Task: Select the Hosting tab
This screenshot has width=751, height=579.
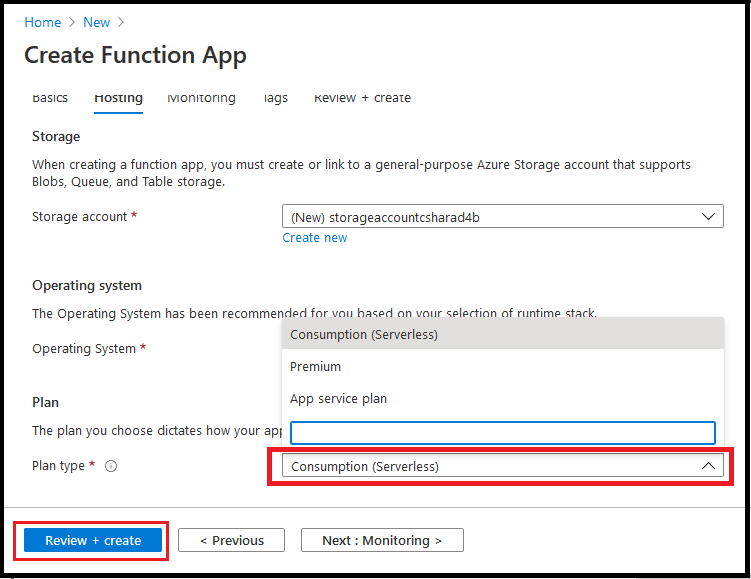Action: [118, 98]
